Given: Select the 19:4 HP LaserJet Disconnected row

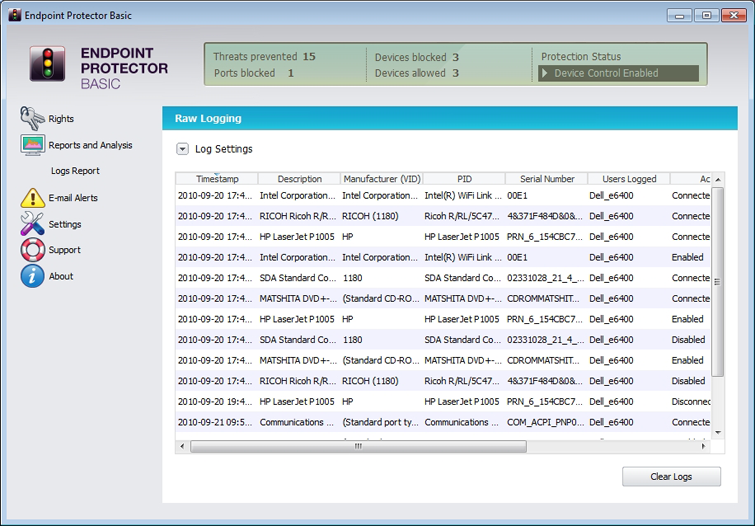Looking at the screenshot, I should pyautogui.click(x=443, y=401).
